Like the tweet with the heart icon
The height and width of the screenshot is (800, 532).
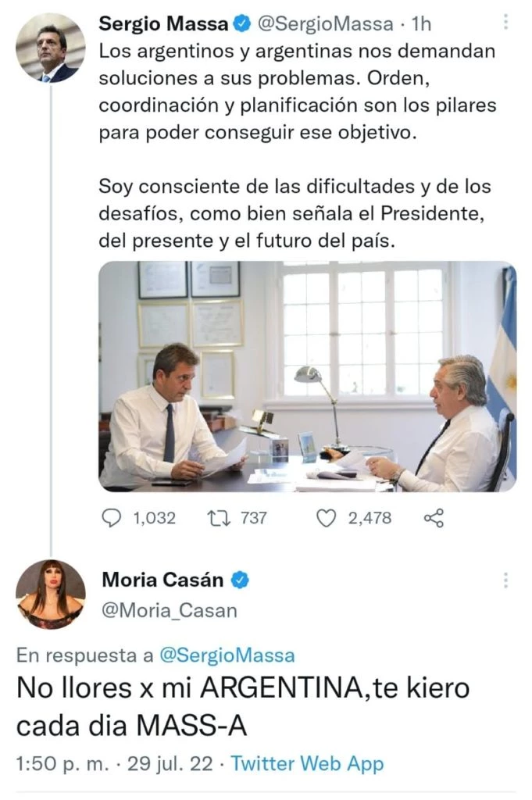[x=326, y=517]
